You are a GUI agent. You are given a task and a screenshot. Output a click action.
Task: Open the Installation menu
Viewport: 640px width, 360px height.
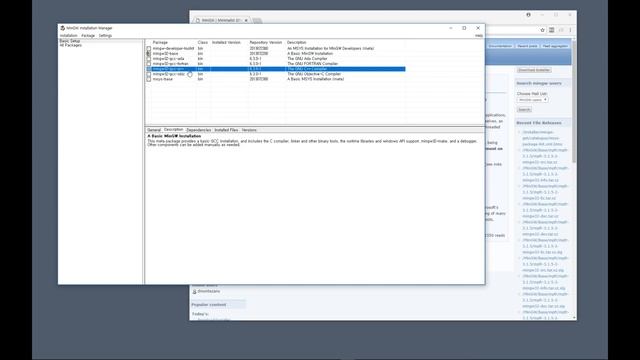(68, 36)
